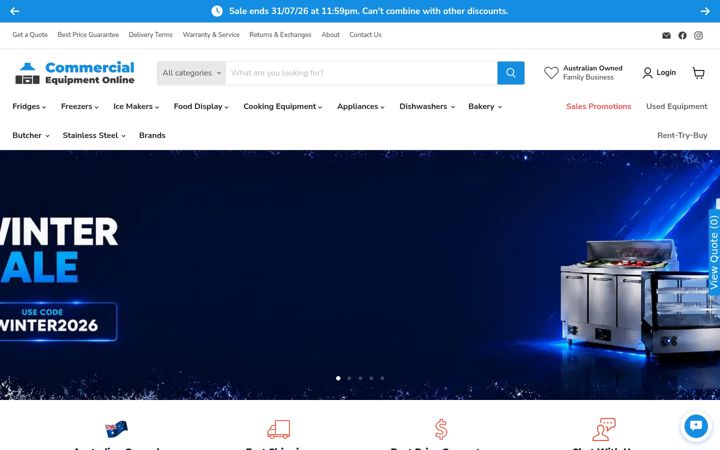Open Best Price Guarantee link
This screenshot has height=450, width=720.
(88, 35)
